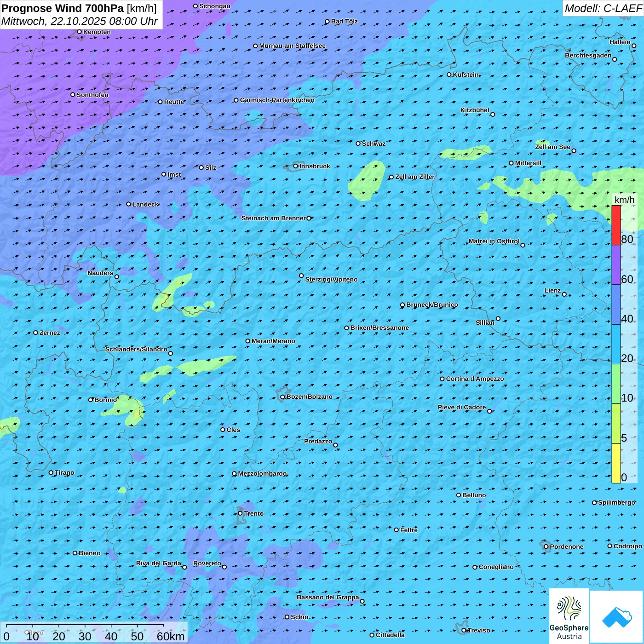Click the date "Mittwoch, 22.10.2025 08:00 Uhr"

point(80,21)
